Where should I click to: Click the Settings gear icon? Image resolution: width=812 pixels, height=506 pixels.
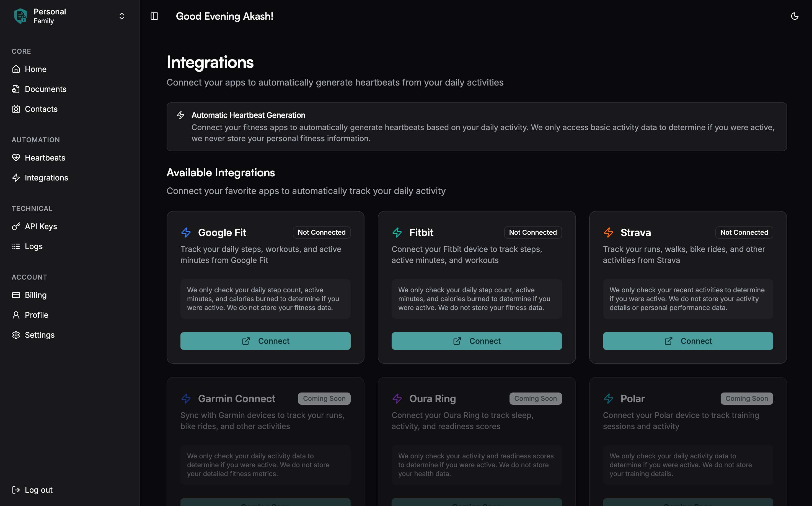pyautogui.click(x=16, y=335)
